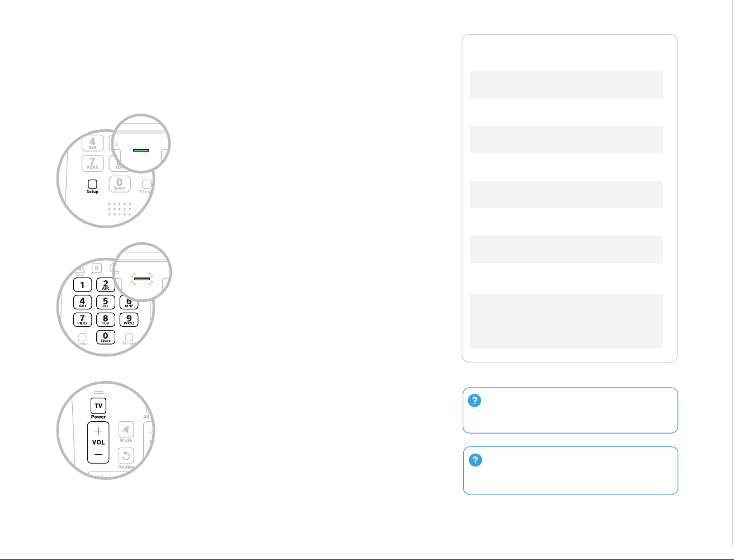Click the TV Power button

coord(98,406)
